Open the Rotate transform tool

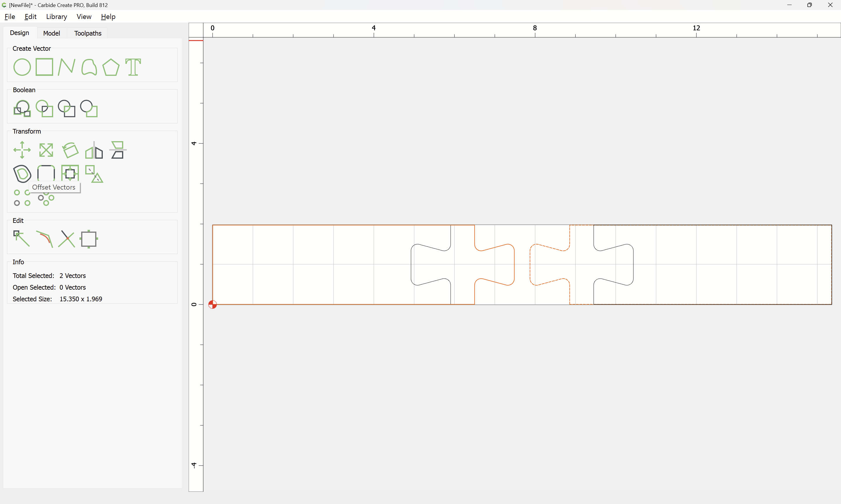(x=70, y=150)
